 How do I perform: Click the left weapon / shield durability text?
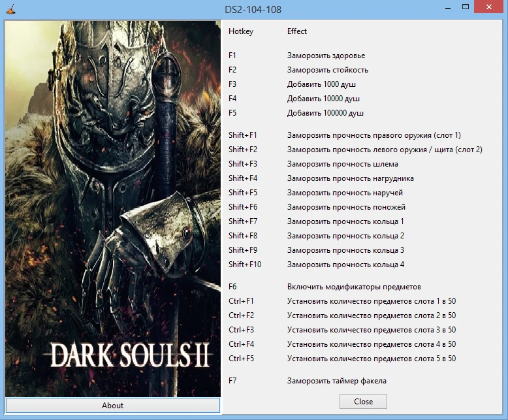[385, 150]
